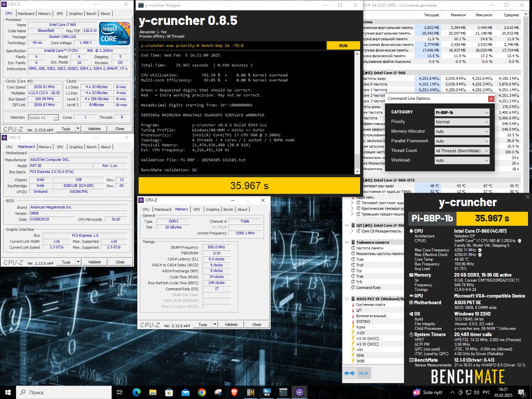Screen dimensions: 532x399
Task: Open BenchMate from the taskbar BM icon
Action: (250, 392)
